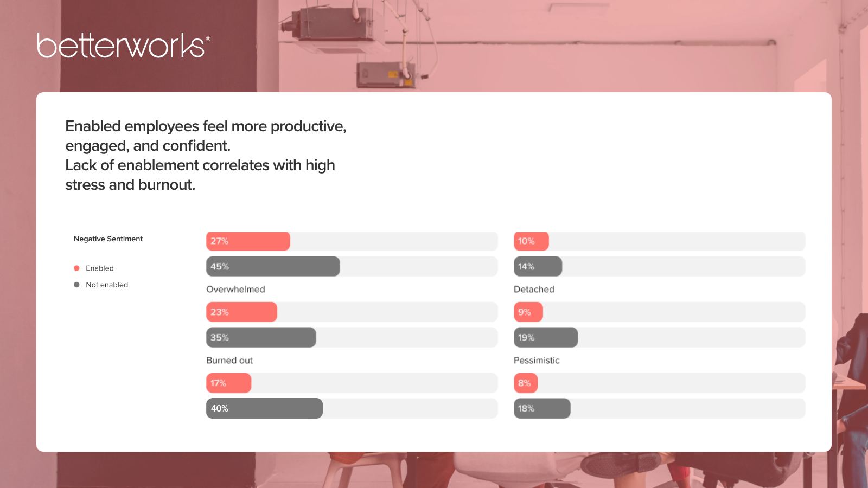Select the Not enabled legend label
This screenshot has width=868, height=488.
point(107,285)
